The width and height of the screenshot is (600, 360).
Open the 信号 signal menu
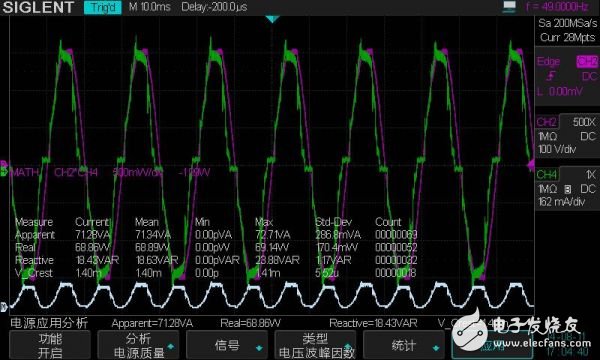(227, 345)
